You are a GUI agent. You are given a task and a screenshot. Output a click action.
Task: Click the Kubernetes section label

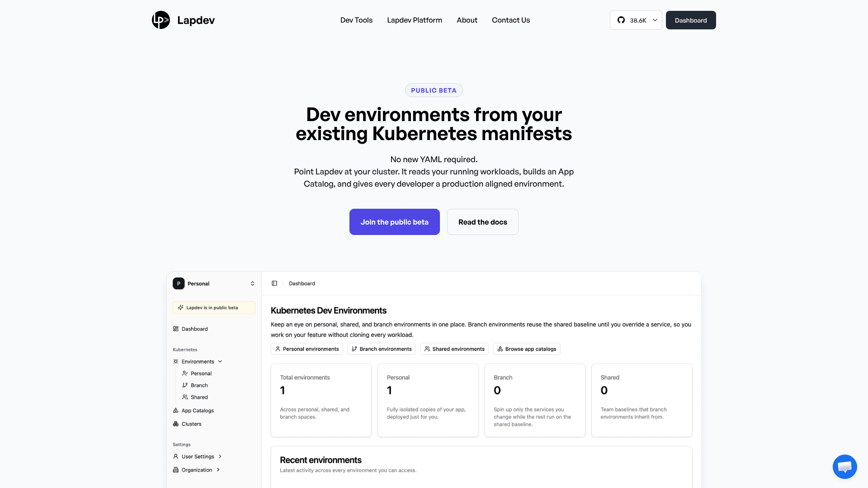click(x=185, y=350)
